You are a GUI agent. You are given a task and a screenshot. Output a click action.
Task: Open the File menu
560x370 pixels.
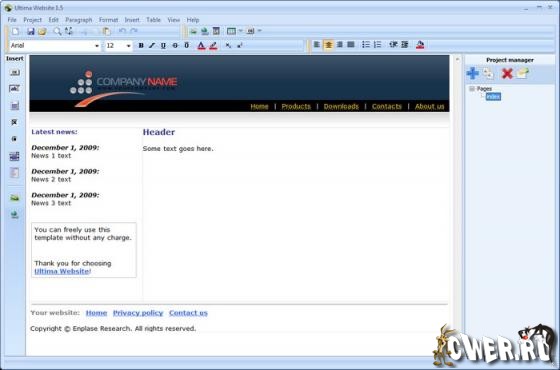pyautogui.click(x=12, y=20)
